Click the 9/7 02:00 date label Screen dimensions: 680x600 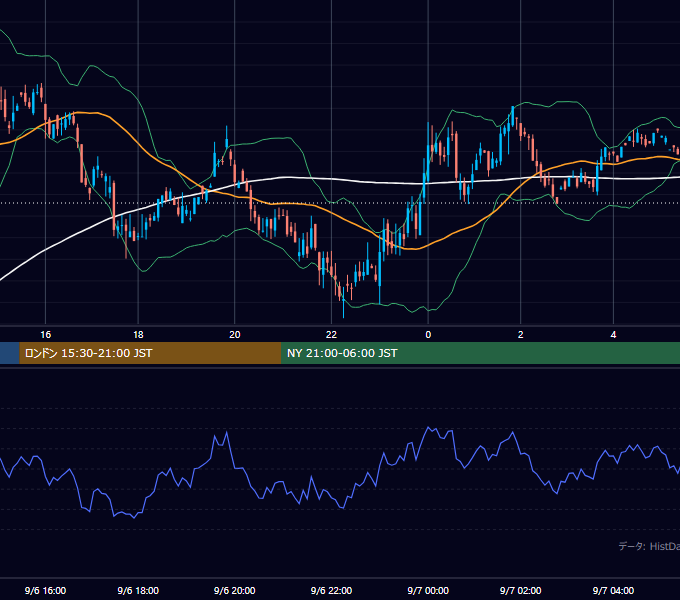521,590
